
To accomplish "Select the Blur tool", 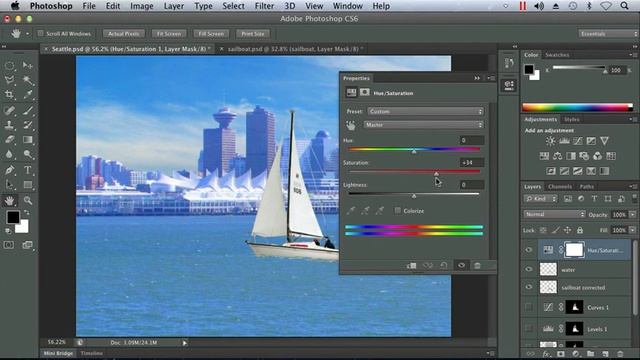I will [x=9, y=154].
